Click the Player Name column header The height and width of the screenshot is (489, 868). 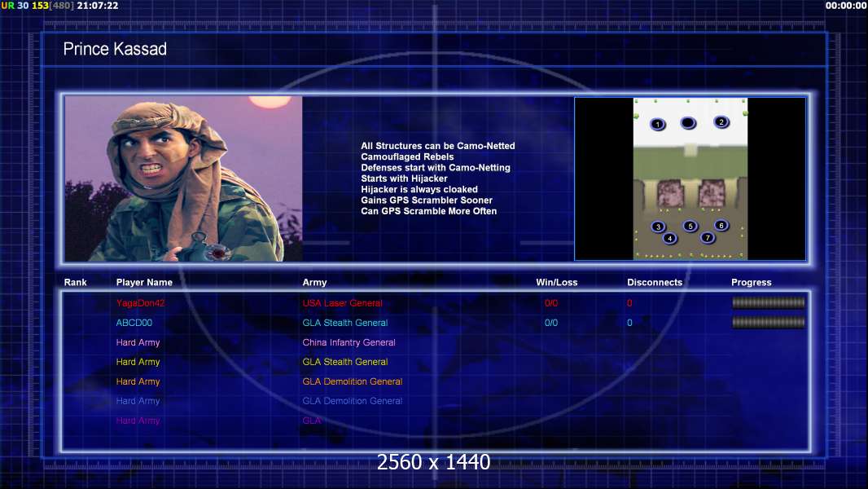[144, 283]
